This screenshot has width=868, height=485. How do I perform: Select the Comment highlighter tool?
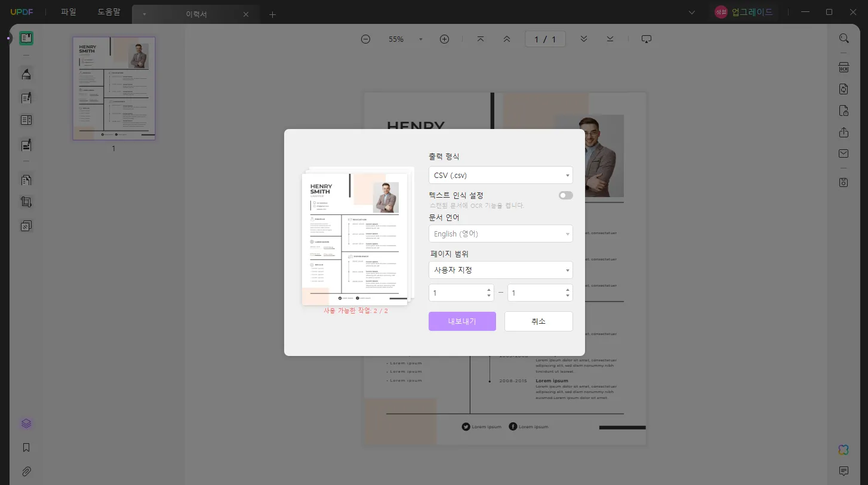26,74
